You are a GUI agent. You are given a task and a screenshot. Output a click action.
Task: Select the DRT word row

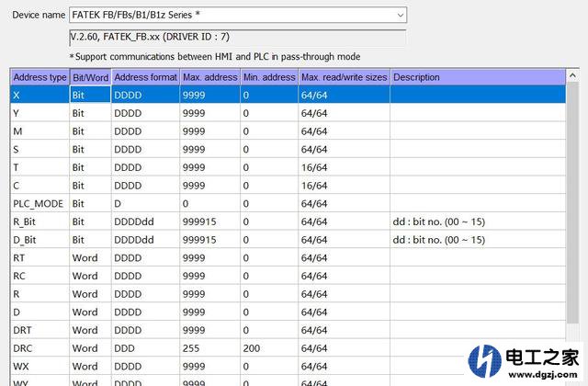(x=40, y=330)
